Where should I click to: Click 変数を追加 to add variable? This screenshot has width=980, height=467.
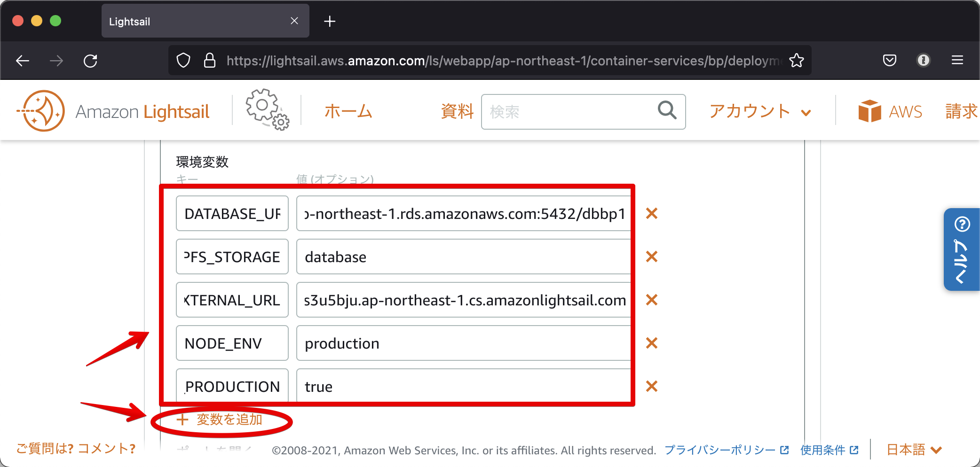tap(220, 419)
